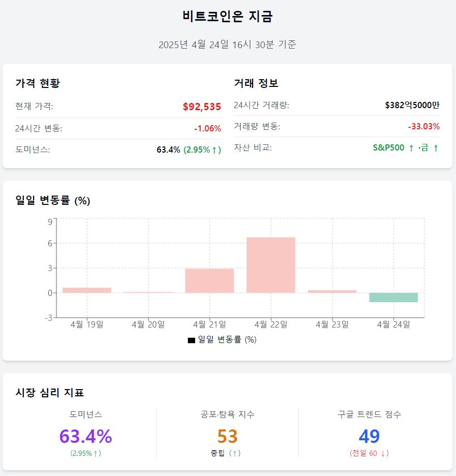Click the orange 53 fear-greed index number
The width and height of the screenshot is (456, 476).
point(227,436)
